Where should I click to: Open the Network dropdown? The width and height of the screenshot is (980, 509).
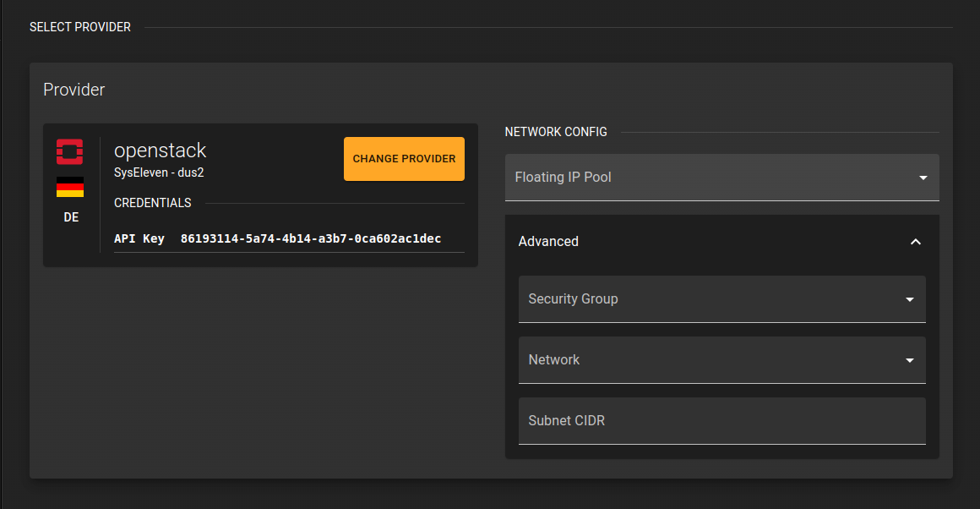(x=721, y=359)
